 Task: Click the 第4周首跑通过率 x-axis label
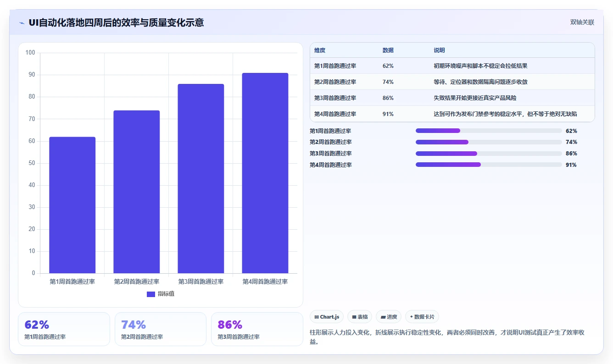pyautogui.click(x=265, y=281)
